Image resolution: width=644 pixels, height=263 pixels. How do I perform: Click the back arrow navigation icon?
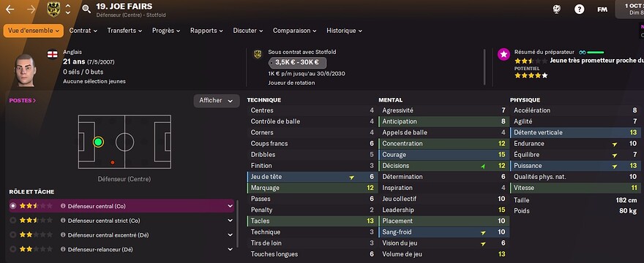click(10, 9)
